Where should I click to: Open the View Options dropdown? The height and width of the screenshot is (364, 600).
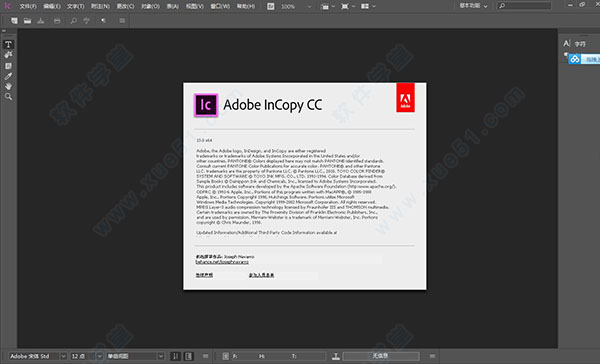(x=327, y=7)
